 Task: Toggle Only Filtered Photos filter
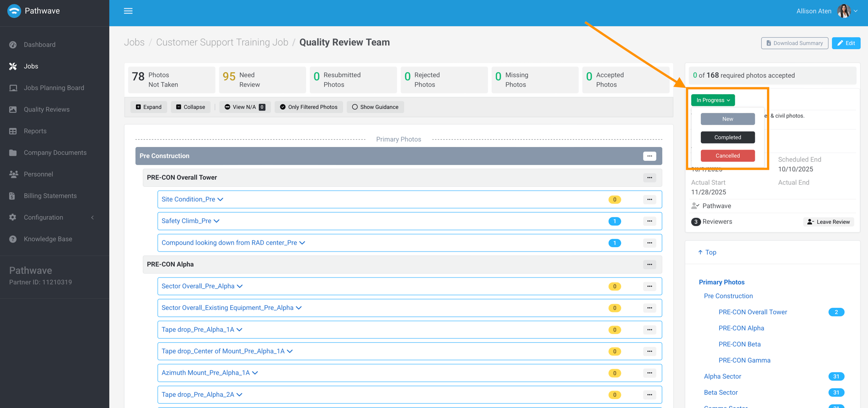(x=309, y=107)
